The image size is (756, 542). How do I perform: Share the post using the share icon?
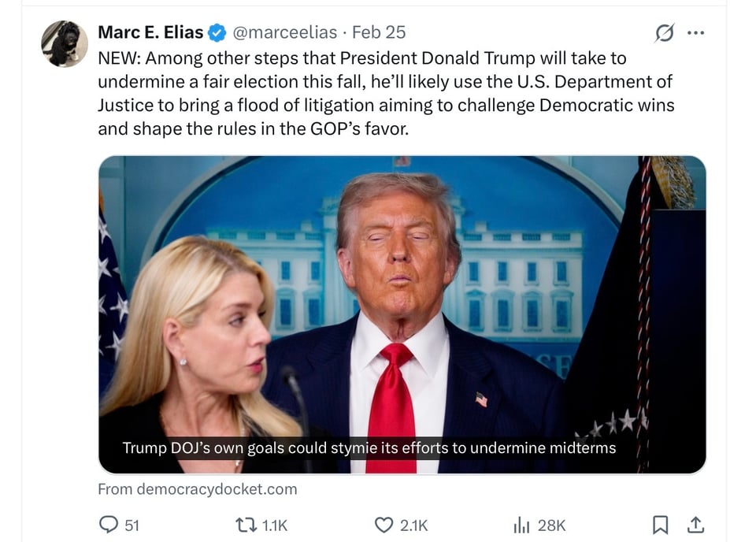click(x=695, y=524)
